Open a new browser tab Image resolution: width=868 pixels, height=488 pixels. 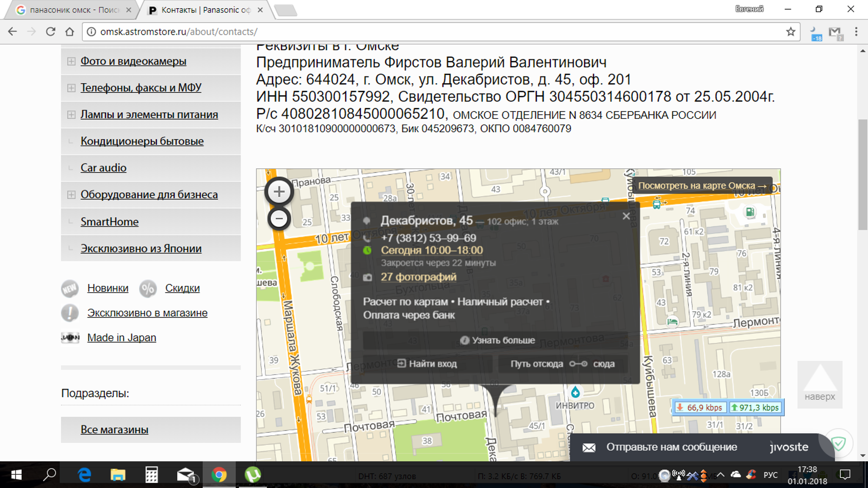(285, 10)
